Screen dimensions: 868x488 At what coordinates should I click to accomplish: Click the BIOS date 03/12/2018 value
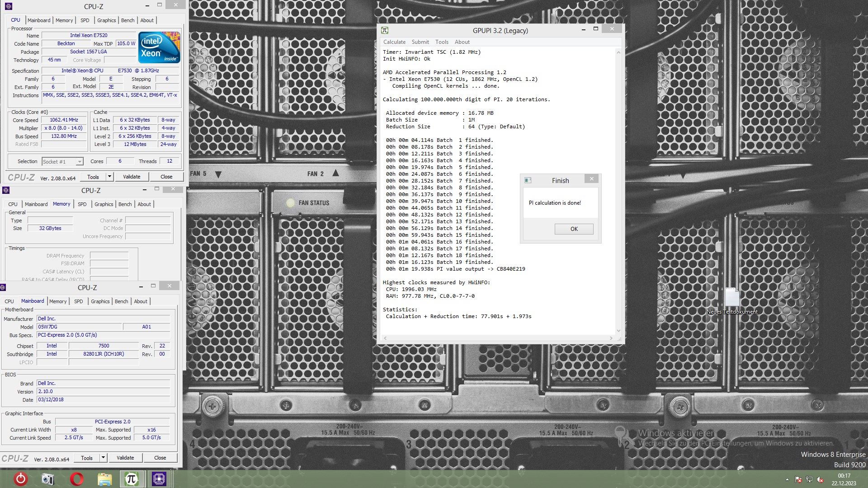pyautogui.click(x=103, y=400)
